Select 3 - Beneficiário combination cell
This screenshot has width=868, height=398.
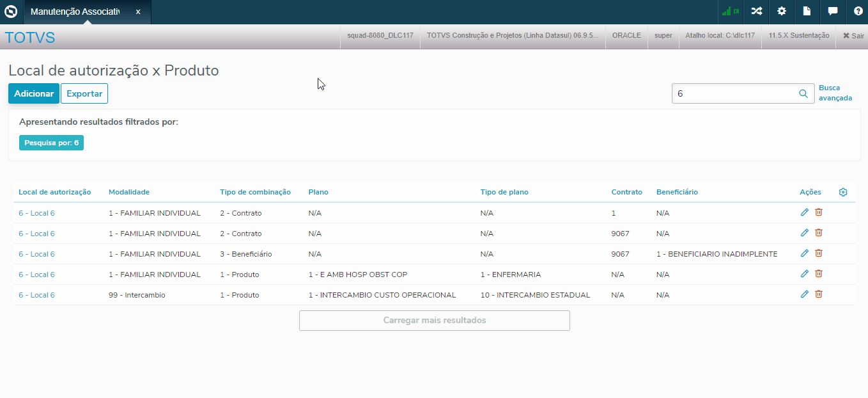(x=245, y=254)
